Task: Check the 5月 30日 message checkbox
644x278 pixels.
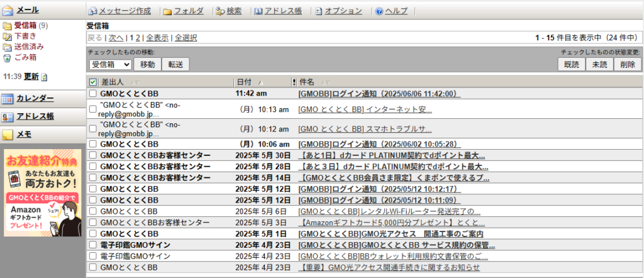Action: point(93,155)
